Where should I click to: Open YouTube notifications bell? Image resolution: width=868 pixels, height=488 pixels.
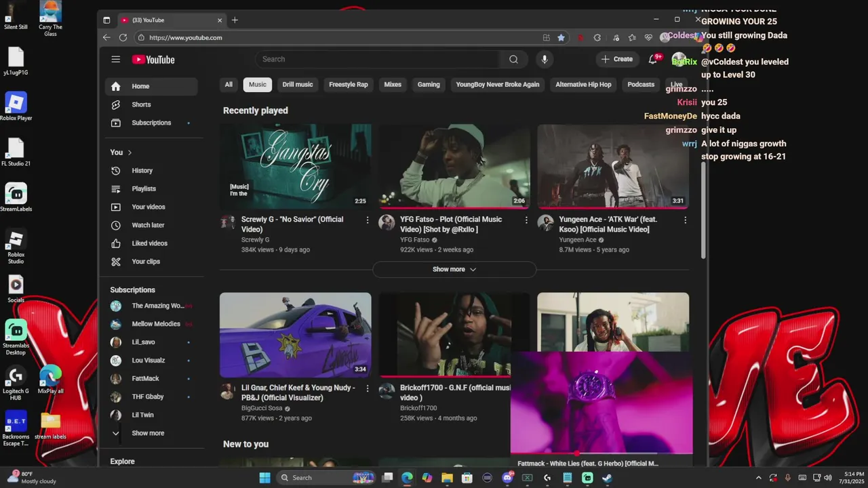point(653,59)
